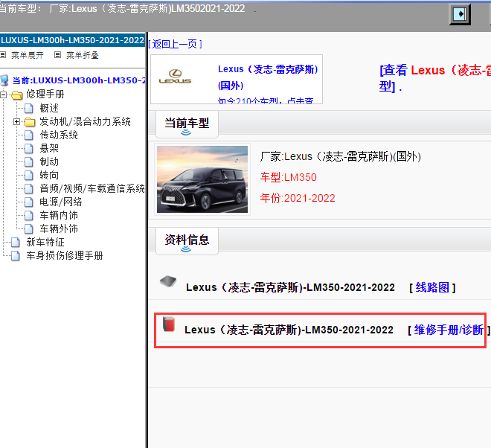The width and height of the screenshot is (491, 448).
Task: Click the page icon next to 车辆外饰
Action: pyautogui.click(x=29, y=229)
